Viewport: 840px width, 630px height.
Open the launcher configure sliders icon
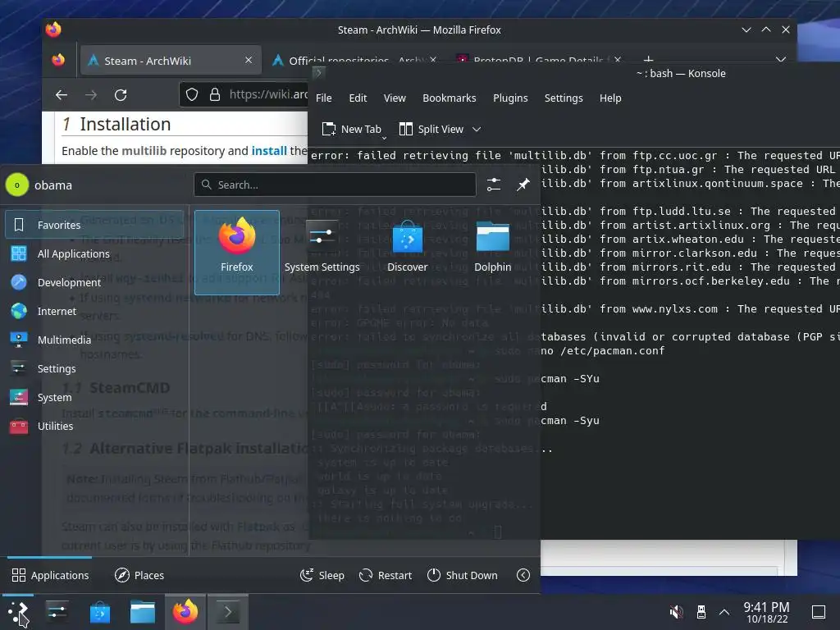(x=493, y=185)
